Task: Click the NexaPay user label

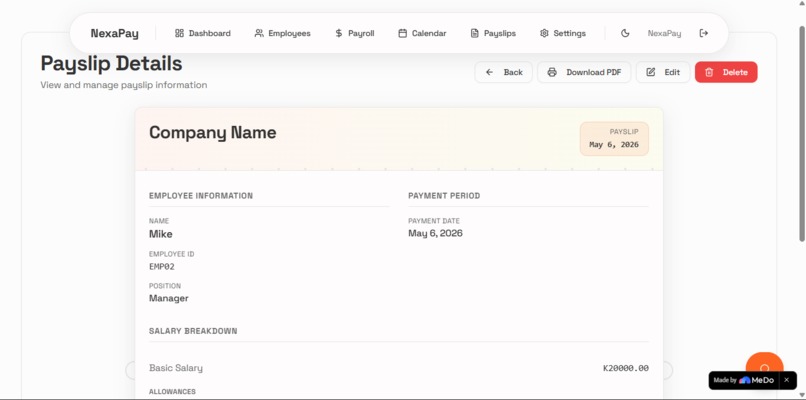Action: coord(664,33)
